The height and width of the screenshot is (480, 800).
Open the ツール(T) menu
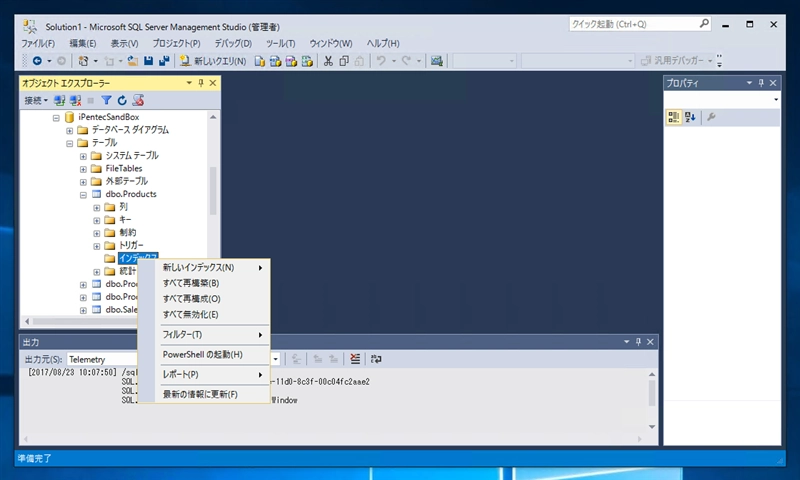[x=281, y=43]
